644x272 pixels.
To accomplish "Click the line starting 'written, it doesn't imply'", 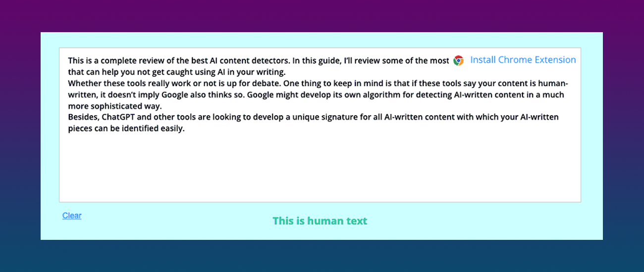I will click(124, 94).
